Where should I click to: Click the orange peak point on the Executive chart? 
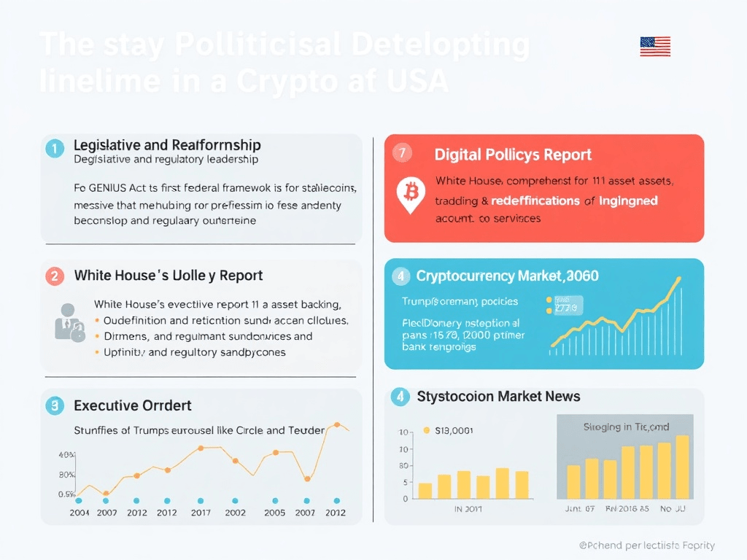pos(337,424)
